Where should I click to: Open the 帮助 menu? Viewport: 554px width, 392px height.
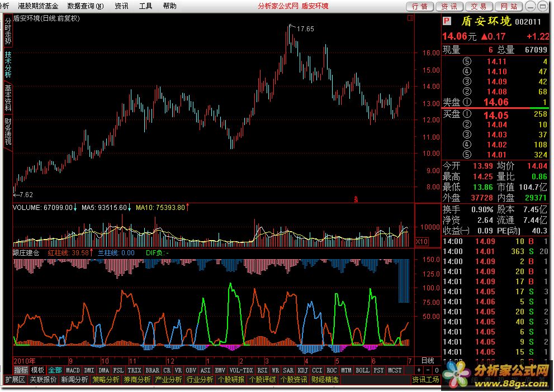click(169, 6)
